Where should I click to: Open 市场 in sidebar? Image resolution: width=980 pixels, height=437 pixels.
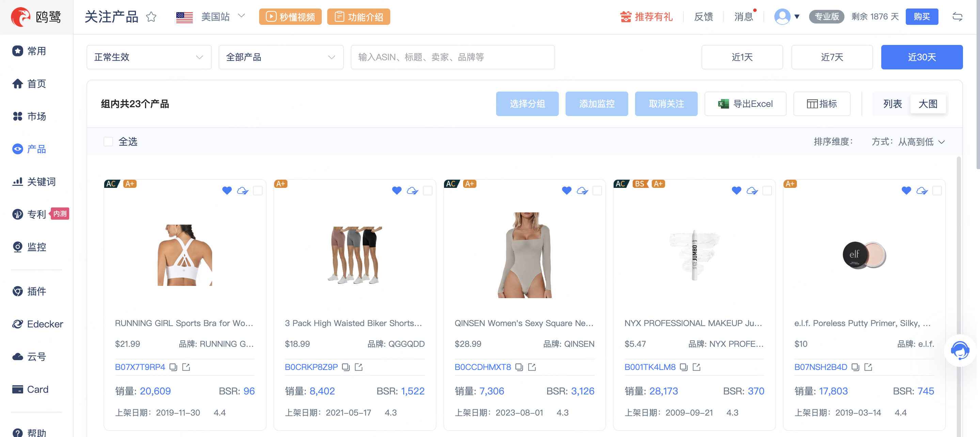(29, 116)
